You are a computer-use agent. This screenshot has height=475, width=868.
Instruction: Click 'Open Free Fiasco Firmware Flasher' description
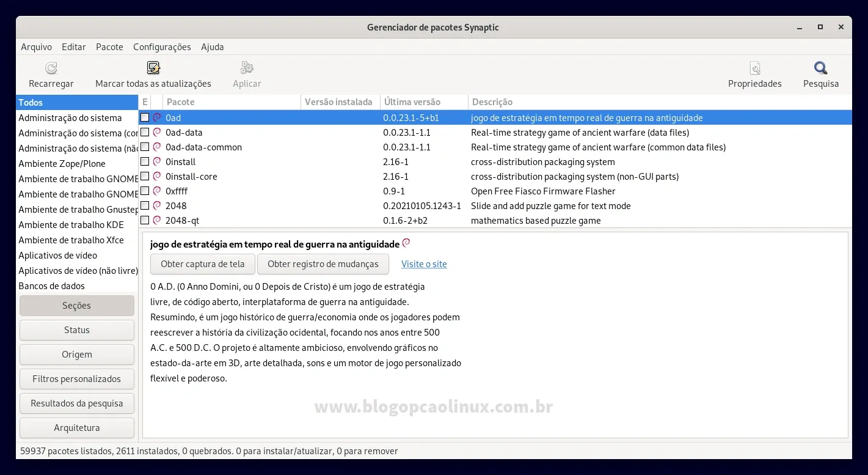pyautogui.click(x=543, y=191)
